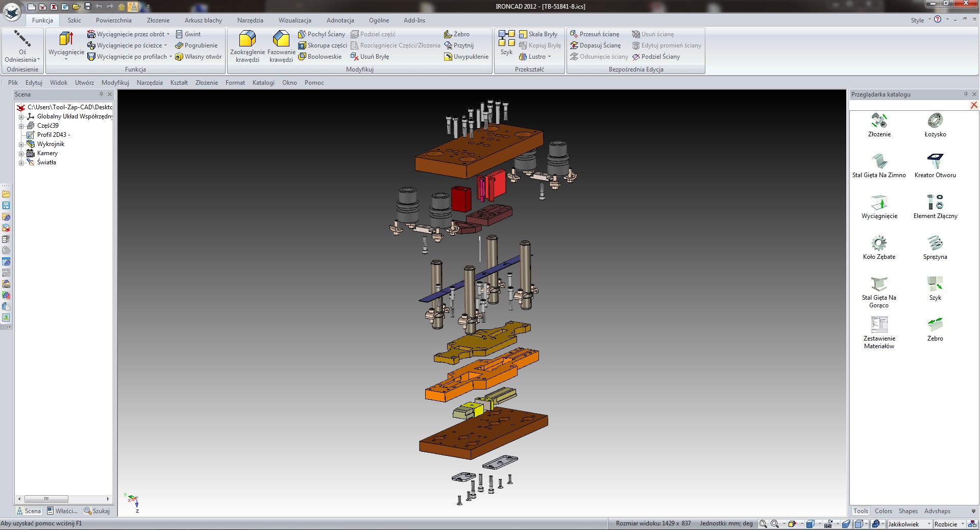The image size is (980, 530).
Task: Select Koło Zębate gear catalog item
Action: coord(879,248)
